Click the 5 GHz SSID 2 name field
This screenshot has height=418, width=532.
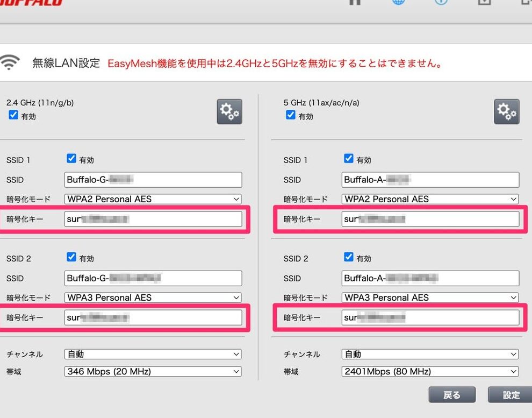[x=430, y=278]
